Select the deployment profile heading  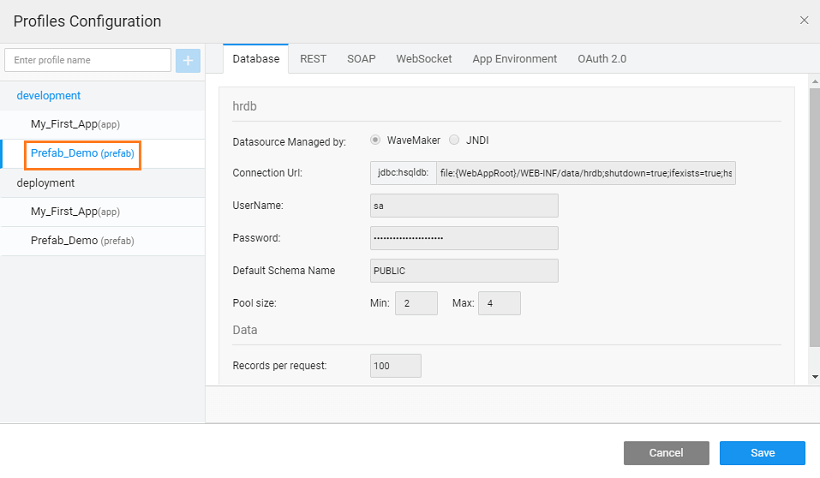[x=46, y=183]
